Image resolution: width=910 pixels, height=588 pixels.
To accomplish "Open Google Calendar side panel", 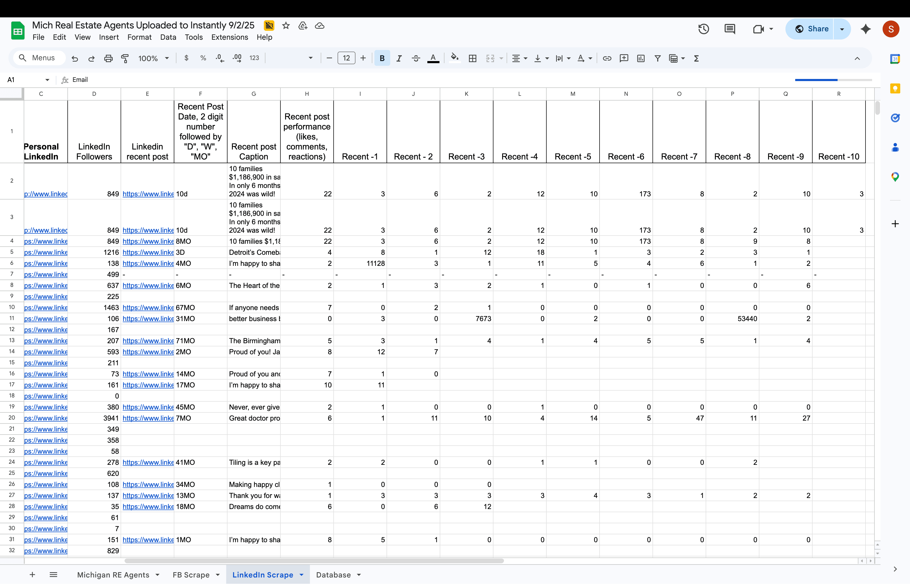I will [895, 59].
